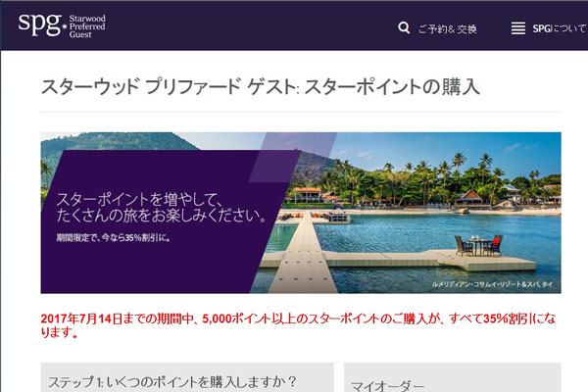The width and height of the screenshot is (588, 392).
Task: Open the SPGについて menu
Action: (559, 28)
